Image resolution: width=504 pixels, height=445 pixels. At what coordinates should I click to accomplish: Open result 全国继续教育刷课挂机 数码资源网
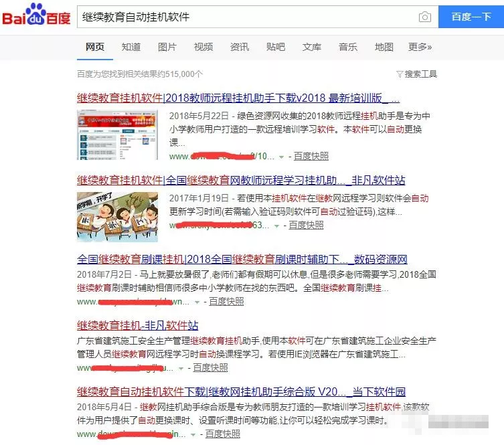[242, 259]
